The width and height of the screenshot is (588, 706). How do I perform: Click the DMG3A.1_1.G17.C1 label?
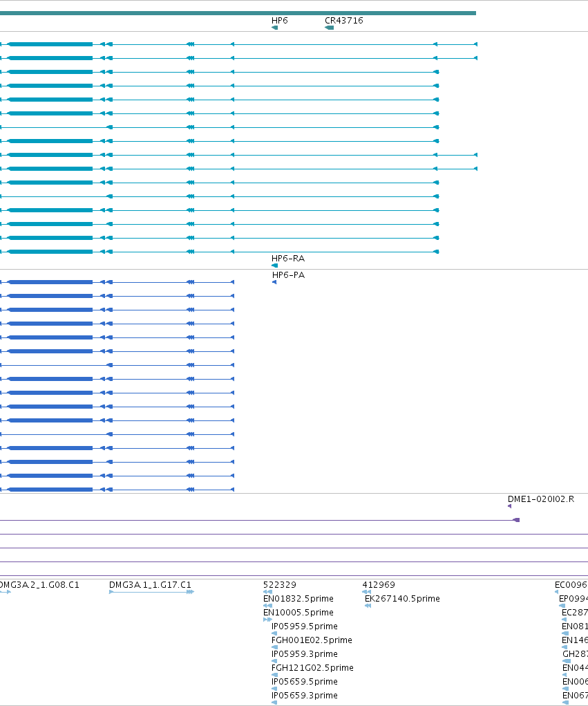pos(150,585)
